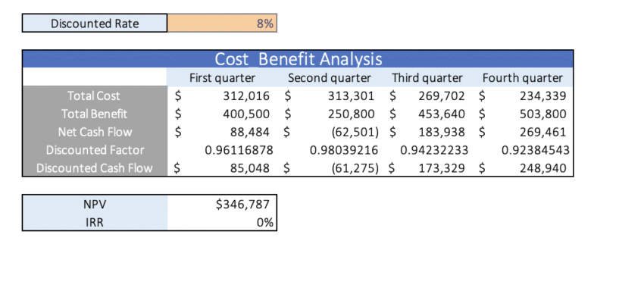Viewport: 644px width, 294px height.
Task: Click the 234,339 total cost cell
Action: click(x=523, y=95)
